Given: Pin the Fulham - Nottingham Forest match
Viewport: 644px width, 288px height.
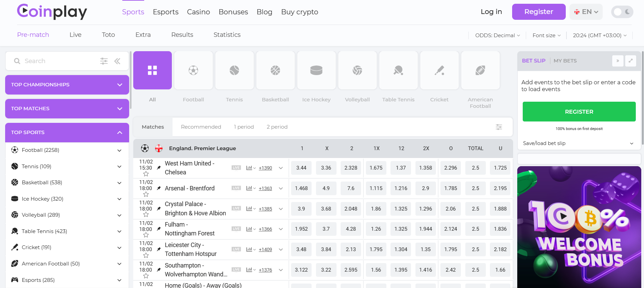Looking at the screenshot, I should tap(159, 229).
